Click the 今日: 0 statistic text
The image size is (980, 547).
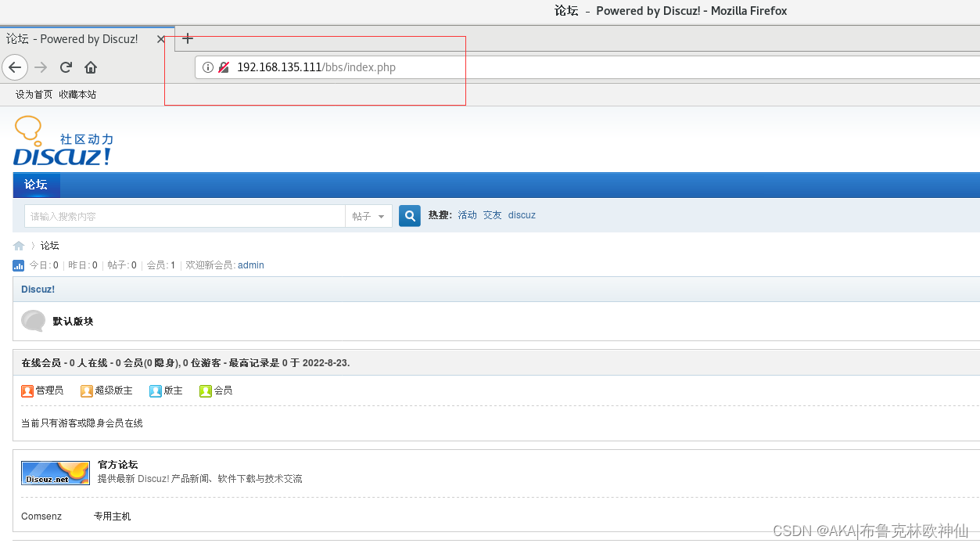[44, 265]
